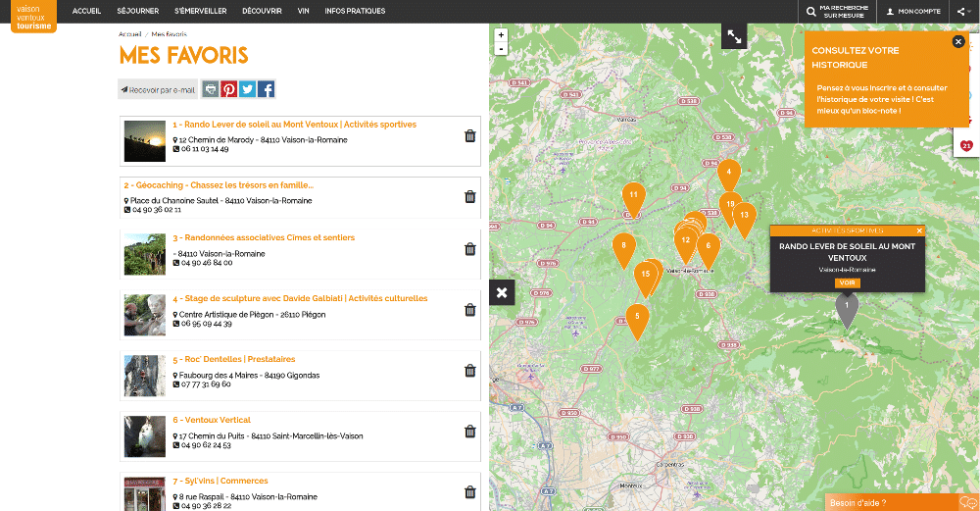Open favorites heart counter icon
Image resolution: width=980 pixels, height=511 pixels.
[966, 146]
